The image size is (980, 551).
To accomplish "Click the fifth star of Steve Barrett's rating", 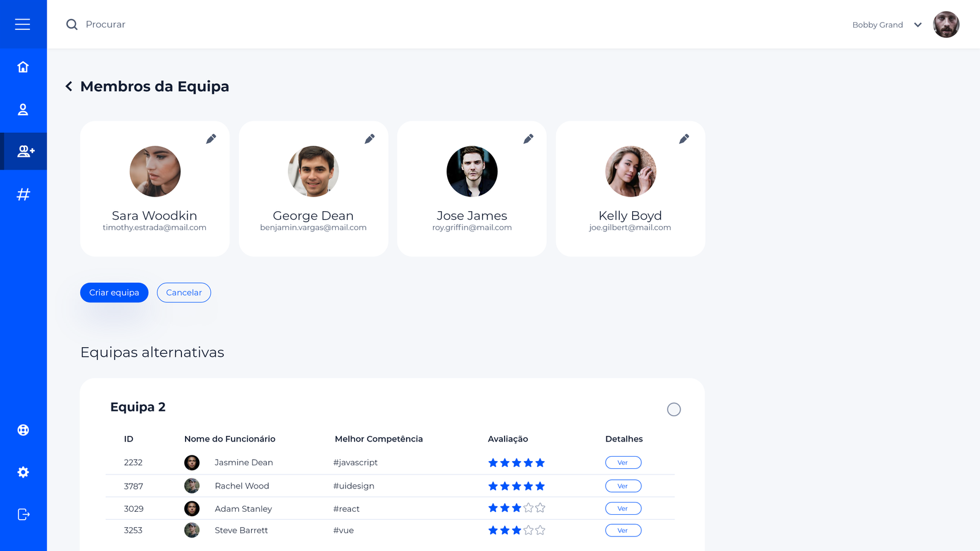I will (x=540, y=530).
